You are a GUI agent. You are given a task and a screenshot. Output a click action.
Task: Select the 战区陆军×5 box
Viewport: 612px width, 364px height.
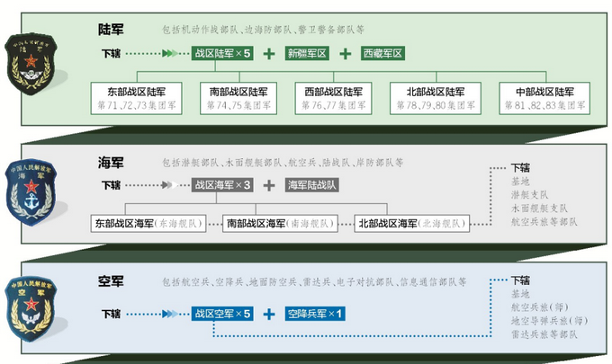click(221, 54)
